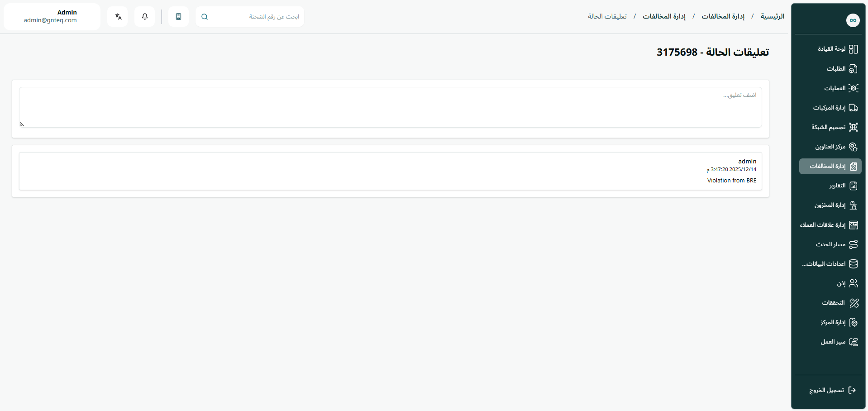Click the language translate icon

point(118,17)
